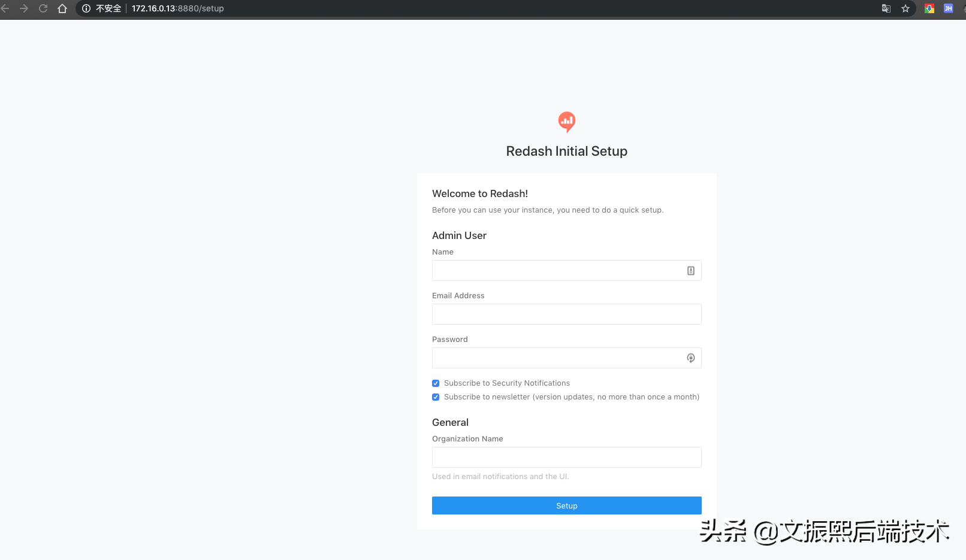Image resolution: width=966 pixels, height=560 pixels.
Task: Click the 'Admin User' section heading
Action: (x=459, y=235)
